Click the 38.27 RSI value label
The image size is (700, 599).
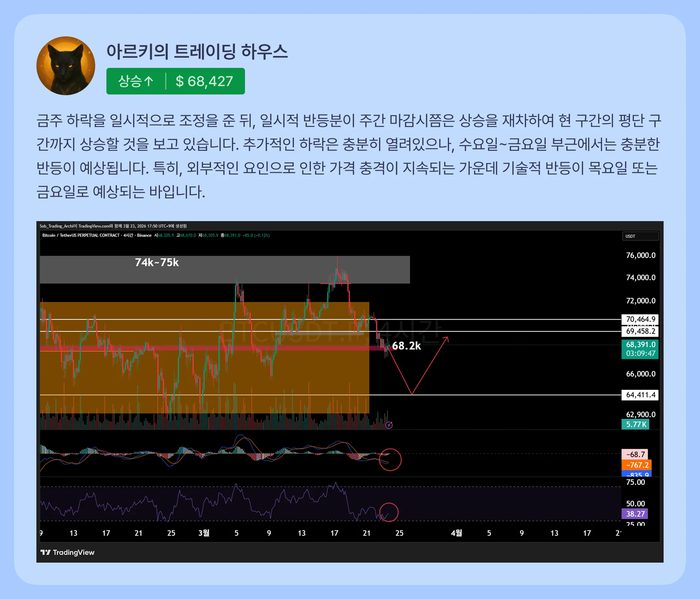pos(635,514)
